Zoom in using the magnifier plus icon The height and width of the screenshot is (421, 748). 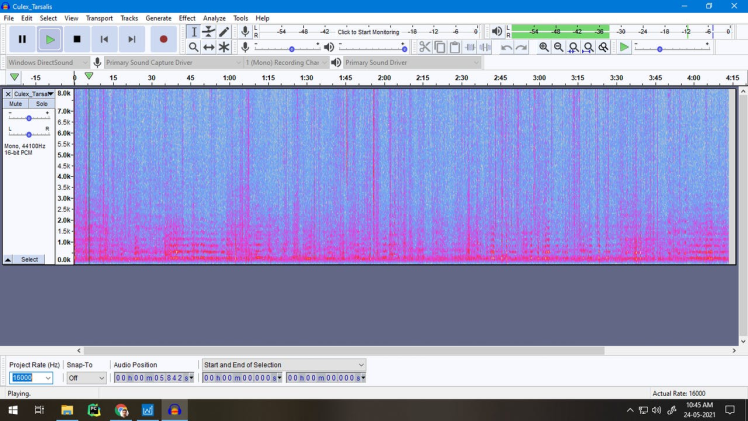pos(544,47)
